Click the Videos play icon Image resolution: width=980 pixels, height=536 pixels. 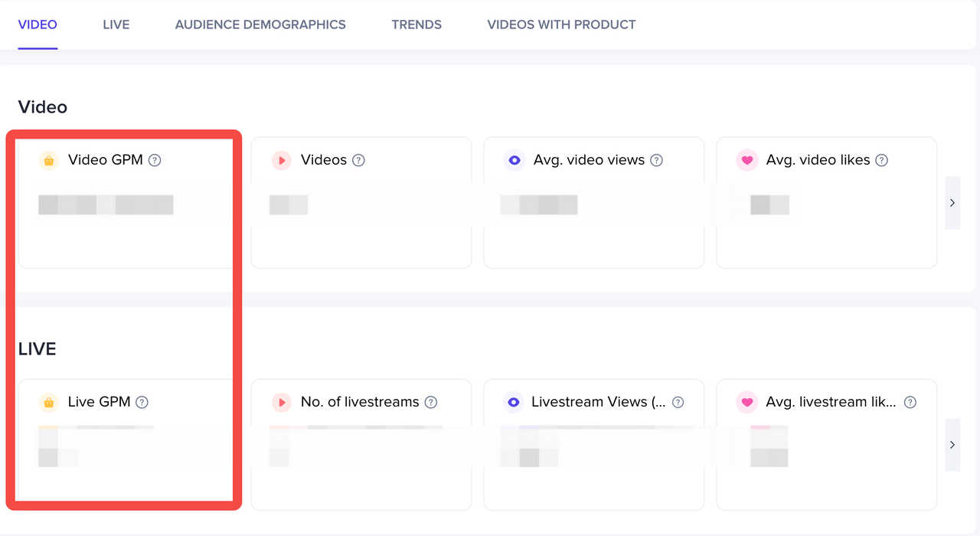282,161
